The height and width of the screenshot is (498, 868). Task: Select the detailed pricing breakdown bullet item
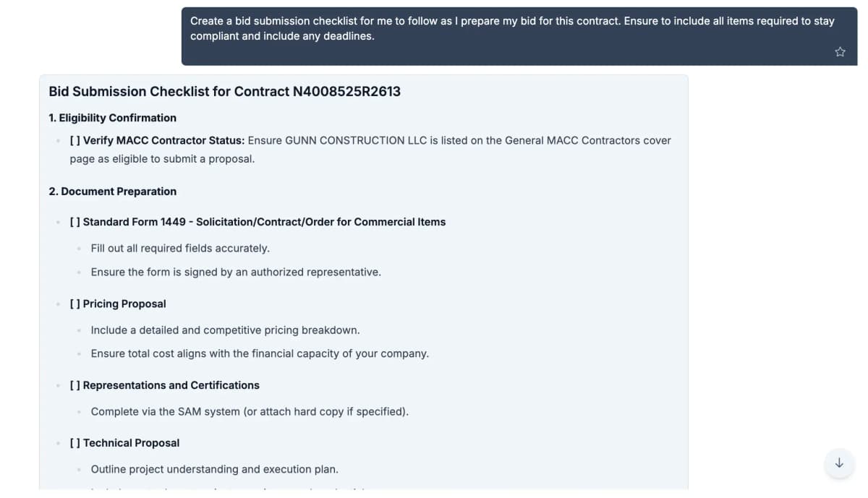(x=225, y=330)
